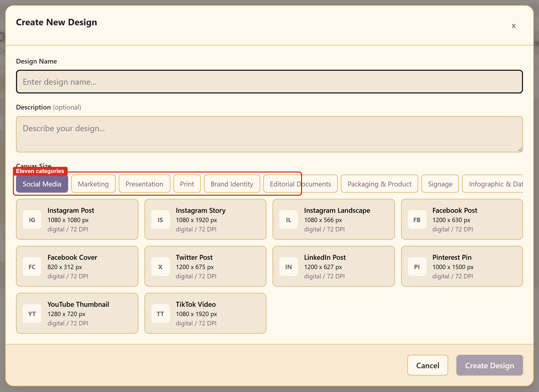Viewport: 539px width, 392px height.
Task: Click the IN icon for LinkedIn Post
Action: [x=289, y=266]
